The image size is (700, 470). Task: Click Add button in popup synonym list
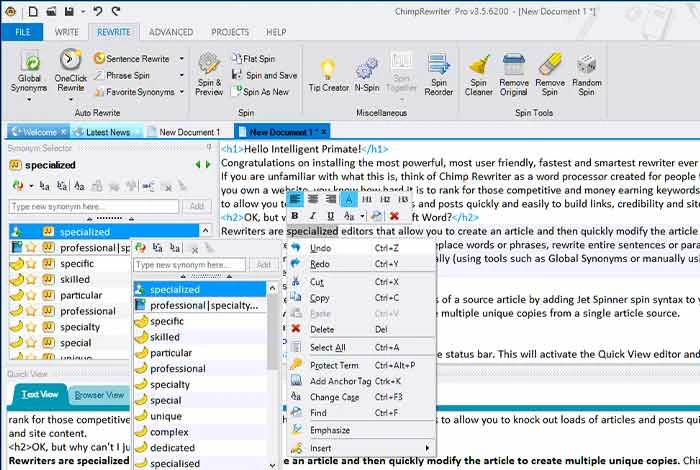[263, 265]
